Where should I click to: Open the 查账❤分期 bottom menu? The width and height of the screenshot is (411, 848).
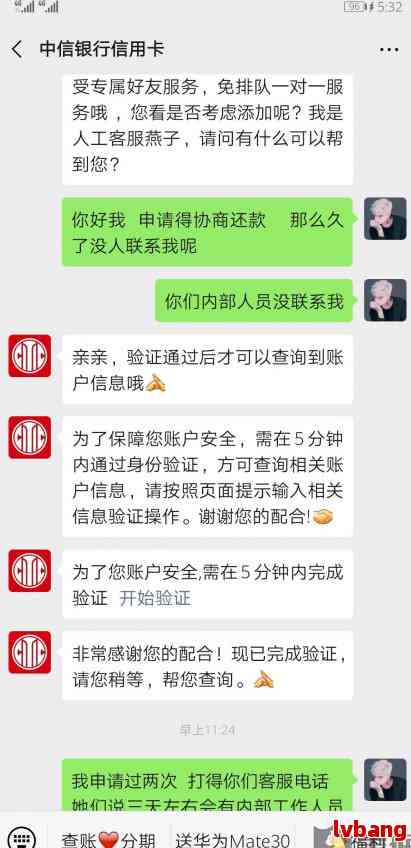[108, 839]
